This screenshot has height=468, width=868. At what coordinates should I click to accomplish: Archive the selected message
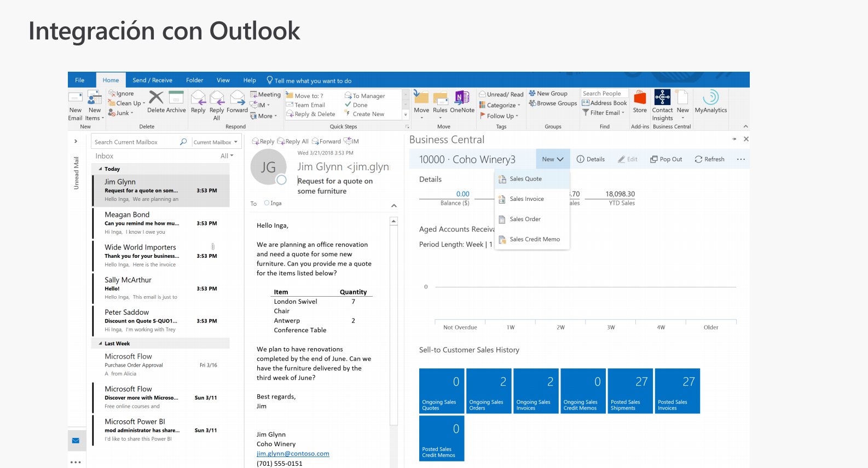[x=176, y=102]
